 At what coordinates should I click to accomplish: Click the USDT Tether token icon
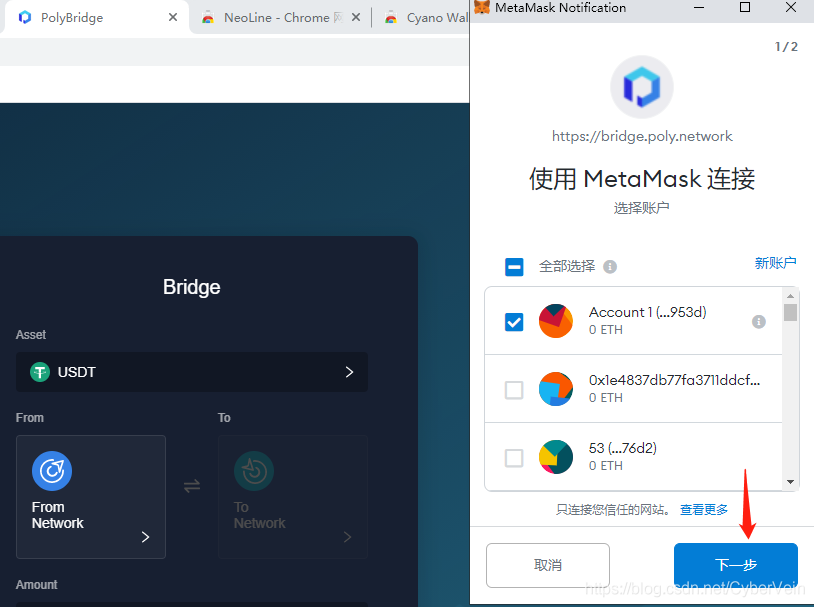coord(40,372)
